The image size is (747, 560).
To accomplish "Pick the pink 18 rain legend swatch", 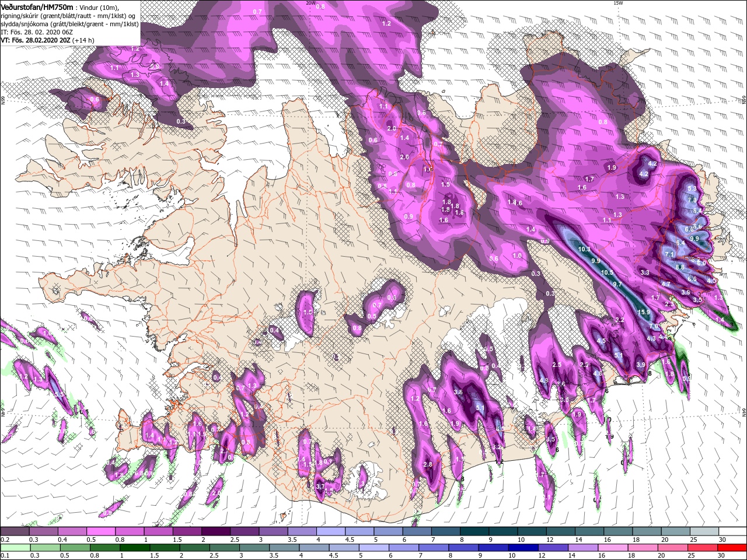I will pyautogui.click(x=642, y=548).
